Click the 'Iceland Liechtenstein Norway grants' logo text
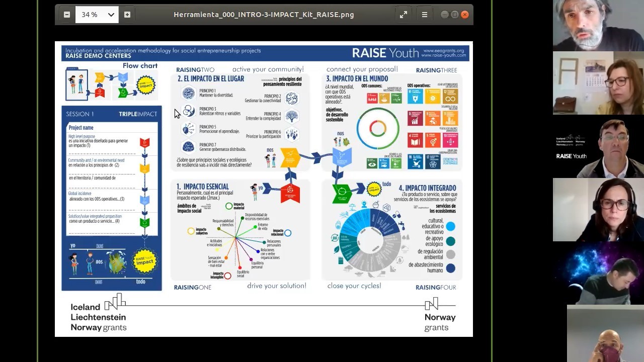The image size is (644, 362). [x=99, y=317]
